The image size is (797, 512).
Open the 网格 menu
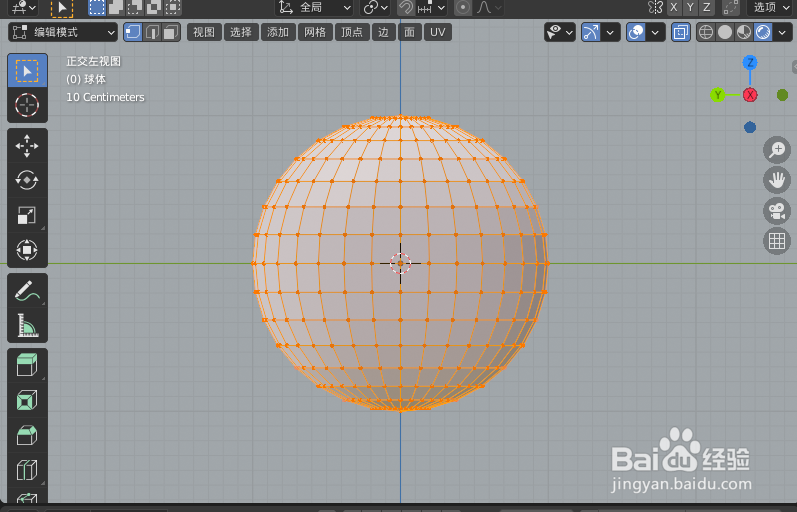[315, 33]
